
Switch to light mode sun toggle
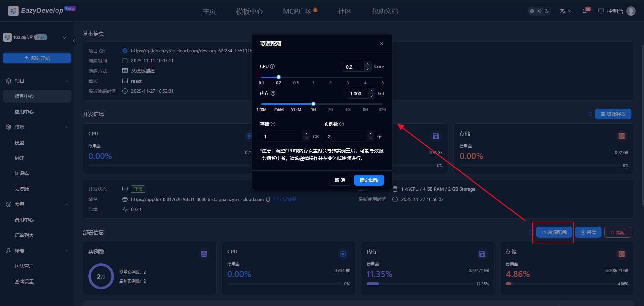(x=539, y=11)
